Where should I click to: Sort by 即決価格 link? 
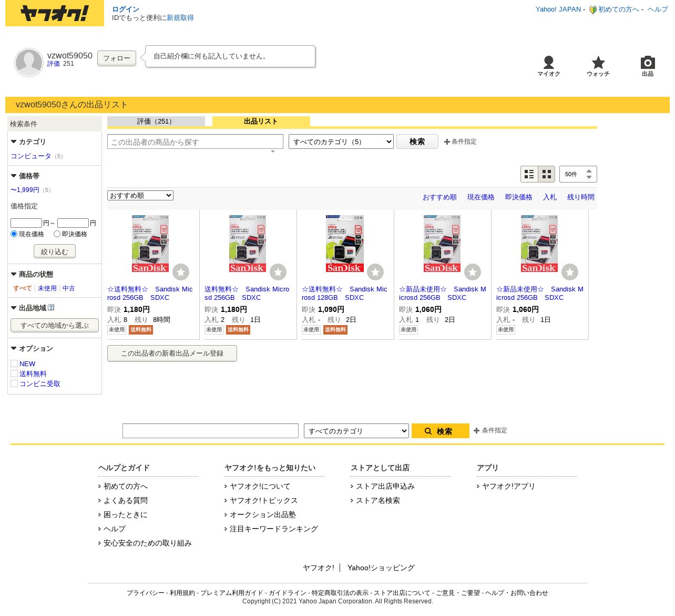point(519,197)
